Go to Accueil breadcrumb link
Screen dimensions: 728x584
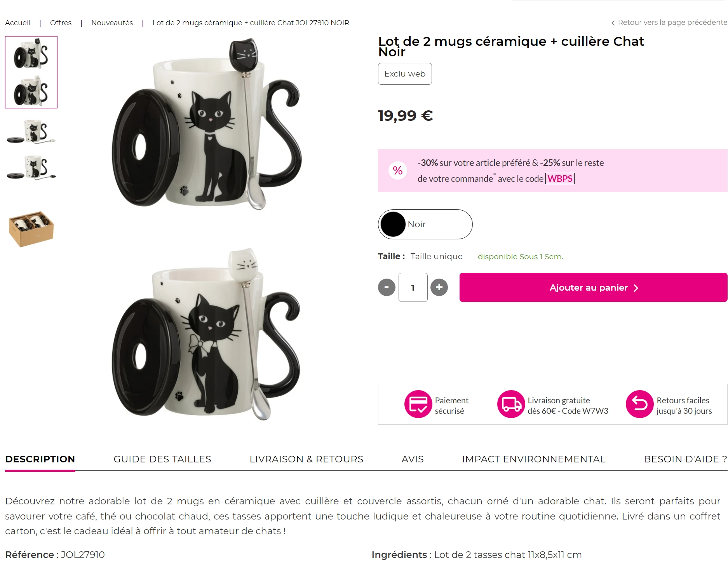point(18,23)
